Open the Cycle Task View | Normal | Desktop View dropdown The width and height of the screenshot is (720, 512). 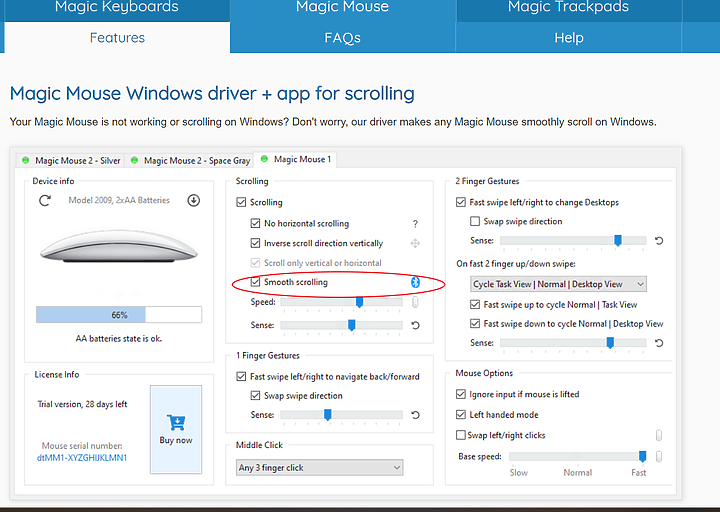[x=558, y=284]
